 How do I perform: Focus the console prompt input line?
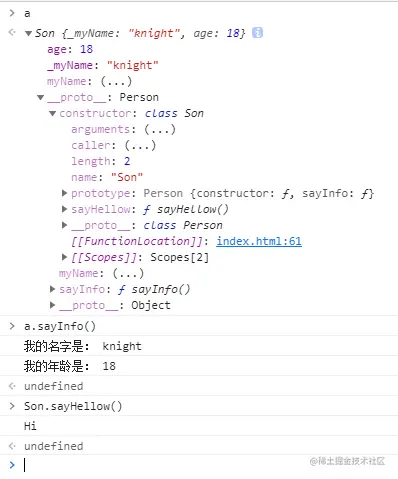point(199,465)
